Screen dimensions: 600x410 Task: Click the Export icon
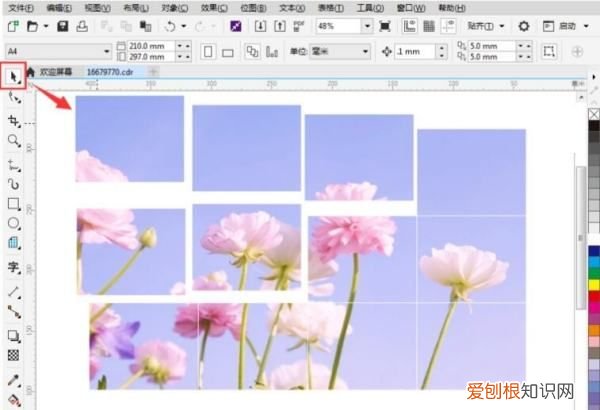[x=280, y=26]
